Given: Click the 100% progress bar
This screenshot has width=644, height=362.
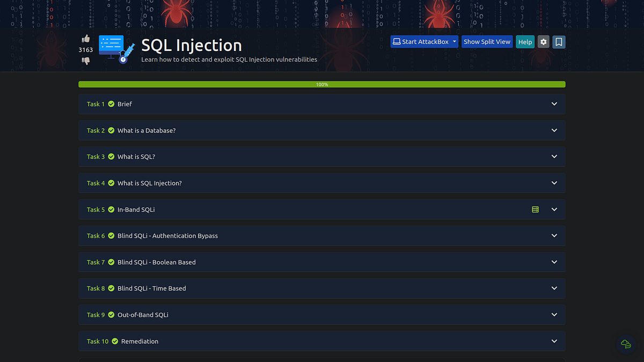Looking at the screenshot, I should click(x=322, y=84).
